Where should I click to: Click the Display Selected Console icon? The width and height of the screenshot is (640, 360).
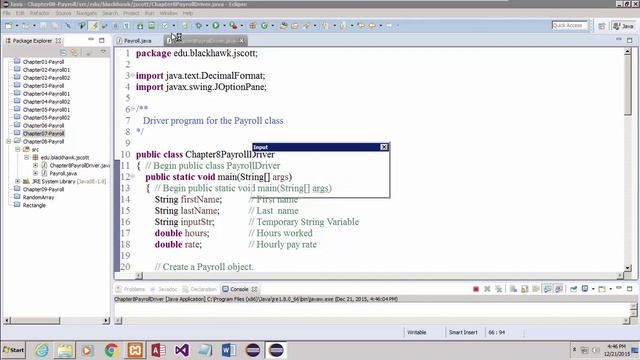pyautogui.click(x=585, y=289)
